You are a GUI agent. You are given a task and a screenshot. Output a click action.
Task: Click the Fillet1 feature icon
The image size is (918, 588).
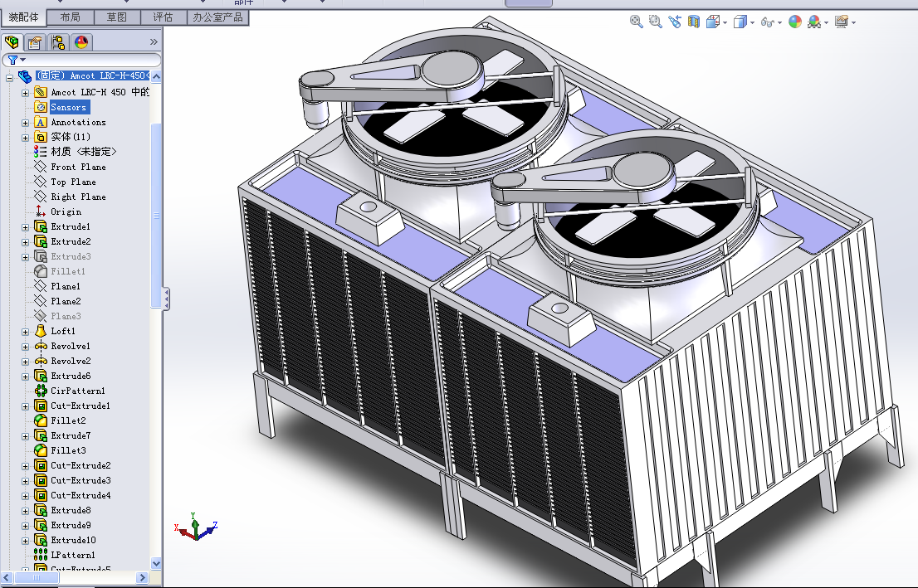41,271
